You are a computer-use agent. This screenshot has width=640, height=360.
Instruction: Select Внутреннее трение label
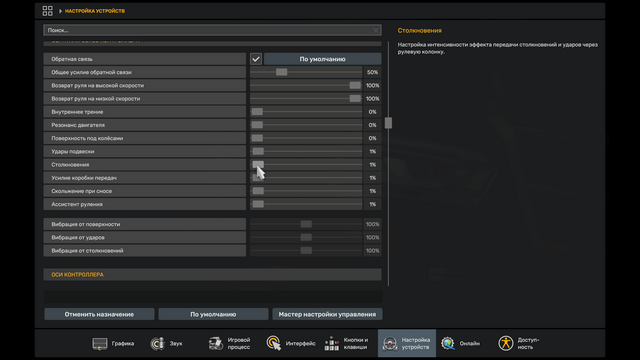77,112
